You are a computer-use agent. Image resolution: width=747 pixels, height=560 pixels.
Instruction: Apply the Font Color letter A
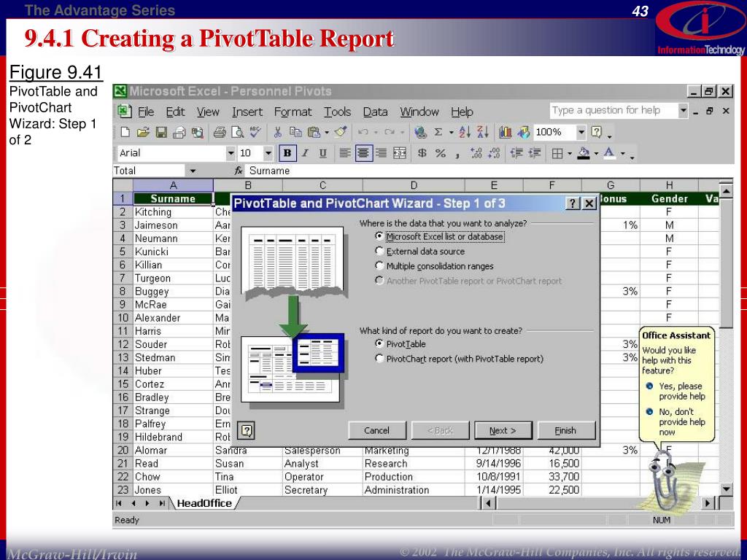[x=609, y=153]
